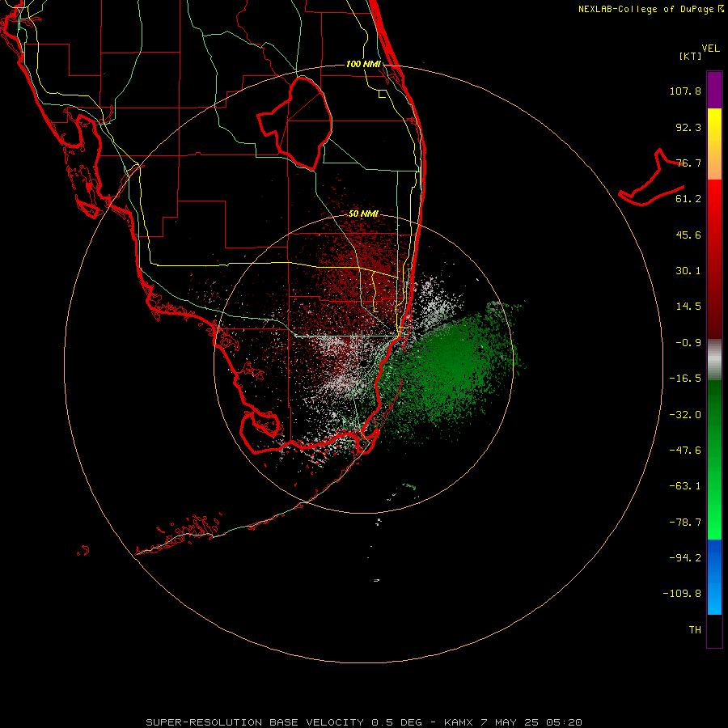The image size is (728, 728).
Task: Select the -94.2 legend value
Action: tap(685, 558)
